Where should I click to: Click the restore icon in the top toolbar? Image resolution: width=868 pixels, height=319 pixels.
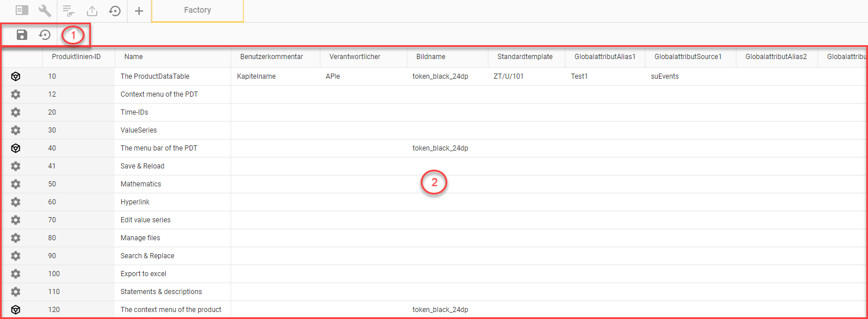[115, 10]
